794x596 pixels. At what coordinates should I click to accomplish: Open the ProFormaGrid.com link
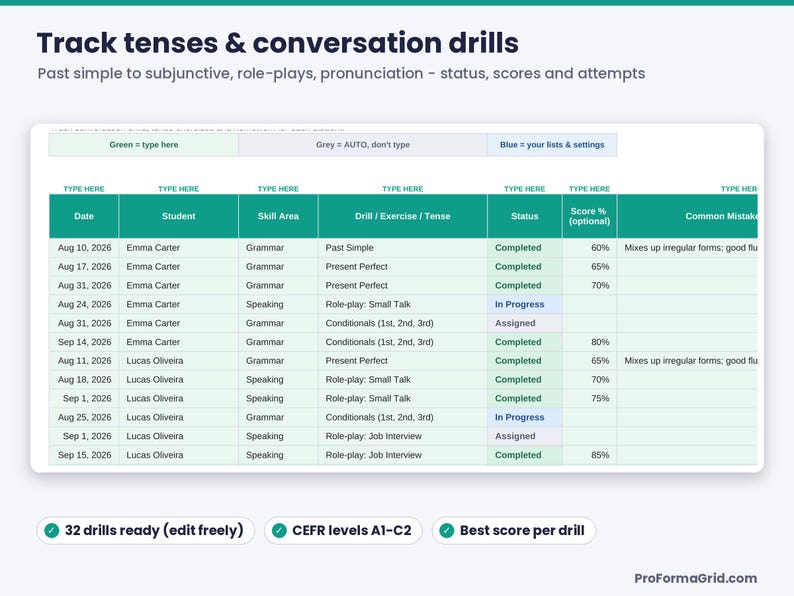tap(696, 578)
